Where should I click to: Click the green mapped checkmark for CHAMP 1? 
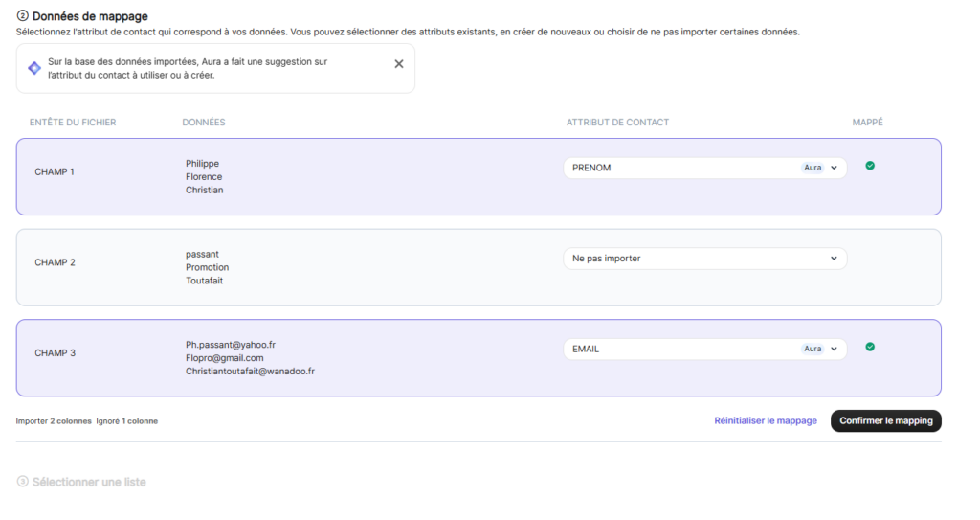[870, 166]
